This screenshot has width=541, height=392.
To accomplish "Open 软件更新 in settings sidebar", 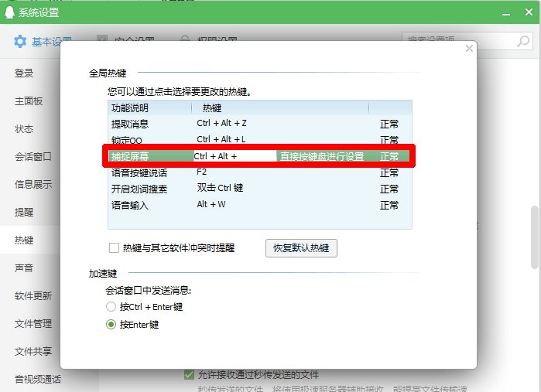I will [x=33, y=295].
